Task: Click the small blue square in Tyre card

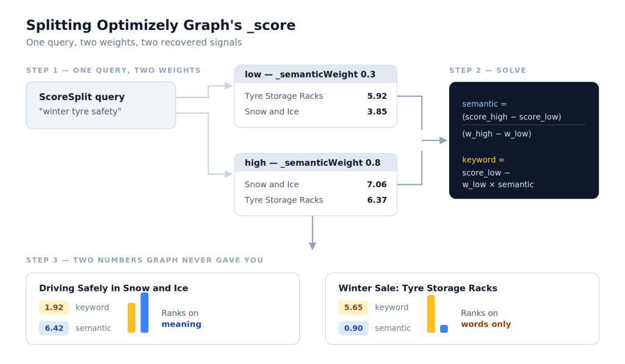Action: (444, 329)
